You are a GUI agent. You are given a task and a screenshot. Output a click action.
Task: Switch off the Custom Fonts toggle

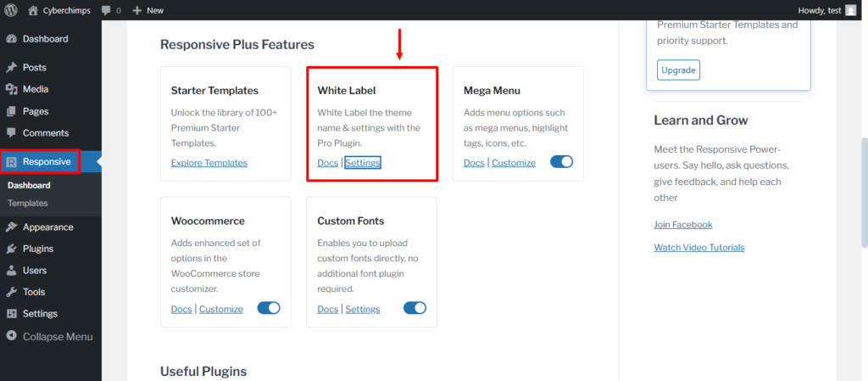point(415,308)
